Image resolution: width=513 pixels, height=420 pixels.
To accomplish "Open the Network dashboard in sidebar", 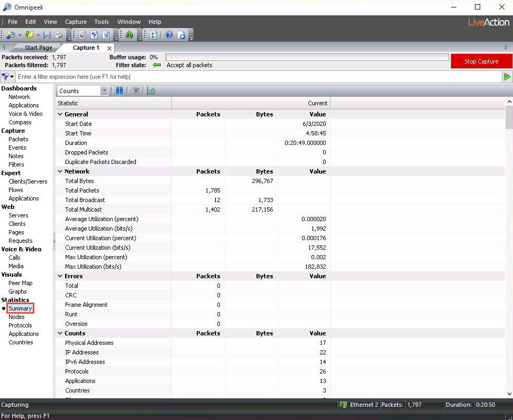I will click(x=19, y=97).
